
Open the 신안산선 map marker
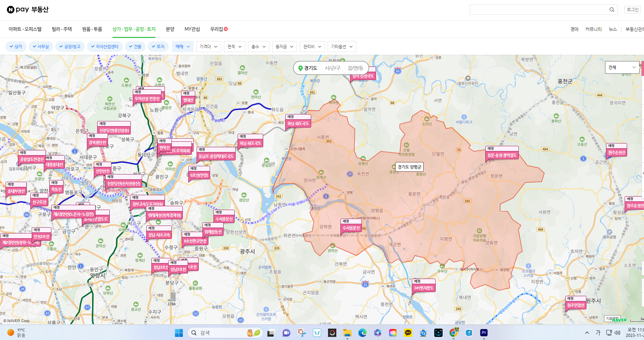point(102,169)
